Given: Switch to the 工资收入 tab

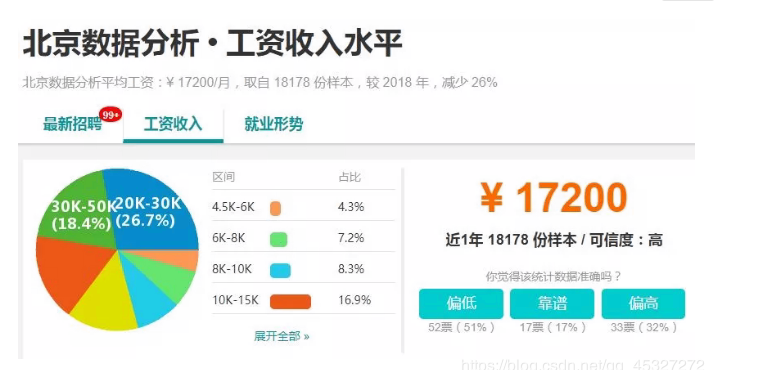Looking at the screenshot, I should (x=173, y=124).
